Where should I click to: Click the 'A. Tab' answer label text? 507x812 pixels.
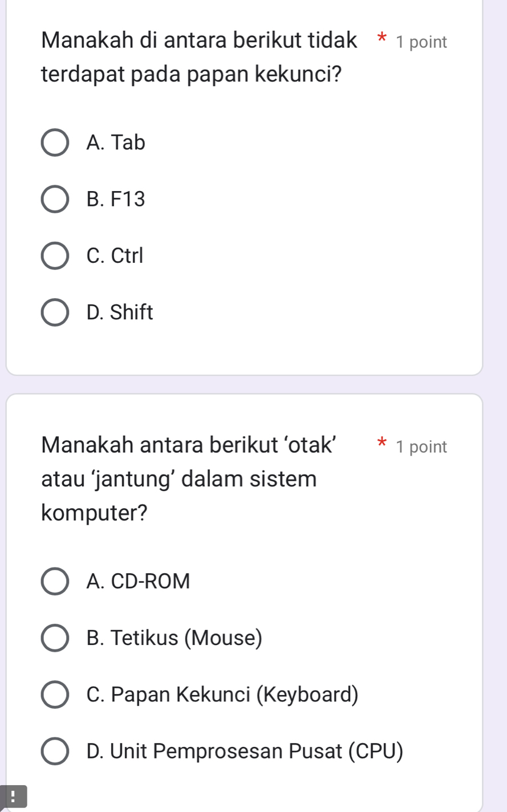[x=116, y=143]
